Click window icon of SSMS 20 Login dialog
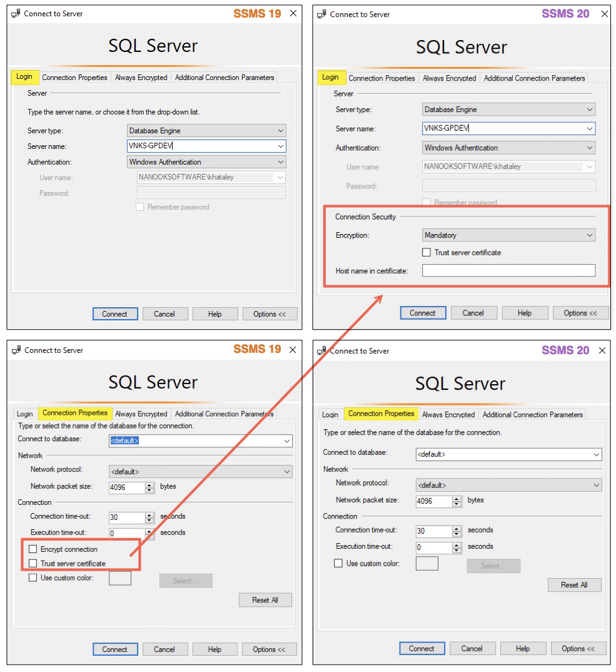 [x=321, y=14]
